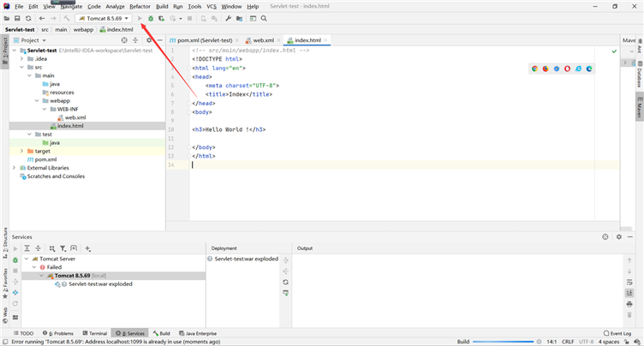Viewport: 644px width, 346px height.
Task: Open Settings via the wrench icon
Action: 229,19
